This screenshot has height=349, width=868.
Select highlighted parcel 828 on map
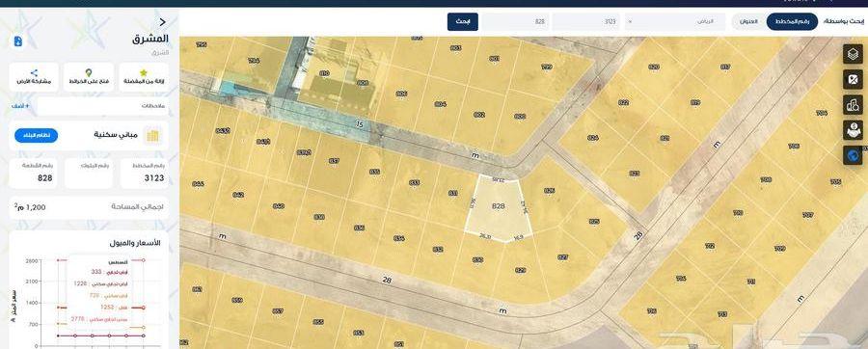(499, 205)
